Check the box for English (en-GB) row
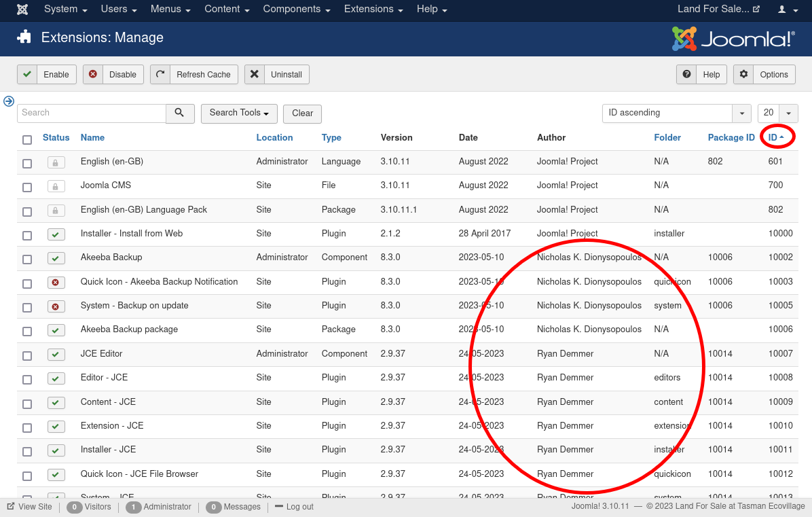The height and width of the screenshot is (517, 812). click(27, 164)
